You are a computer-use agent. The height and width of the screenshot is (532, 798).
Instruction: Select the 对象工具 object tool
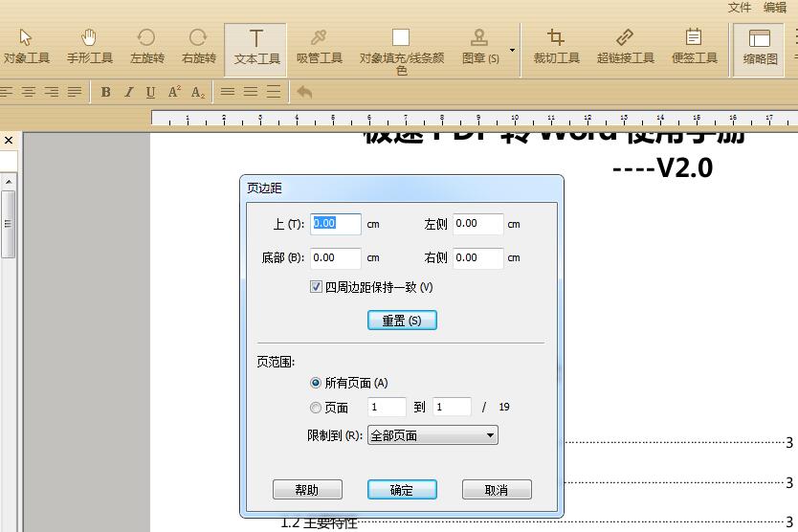[27, 47]
